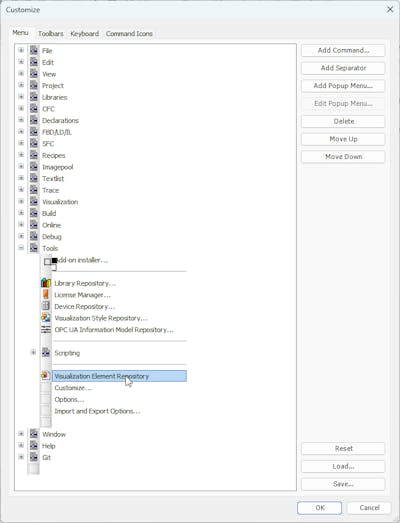
Task: Click the License Manager icon
Action: pyautogui.click(x=46, y=295)
